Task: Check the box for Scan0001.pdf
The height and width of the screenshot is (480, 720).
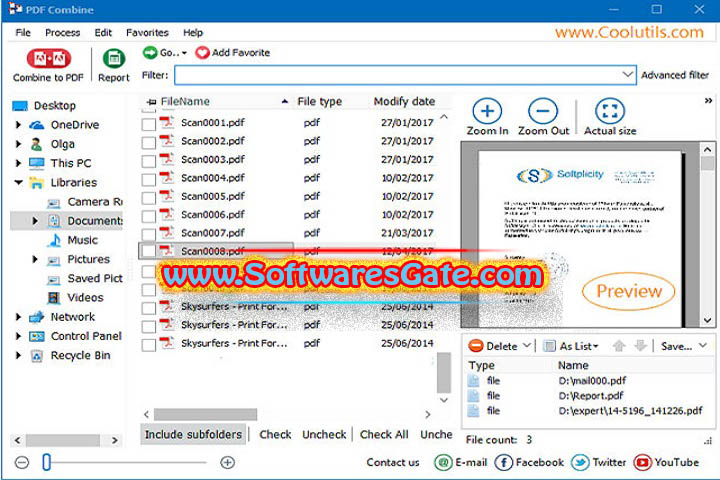Action: coord(148,124)
